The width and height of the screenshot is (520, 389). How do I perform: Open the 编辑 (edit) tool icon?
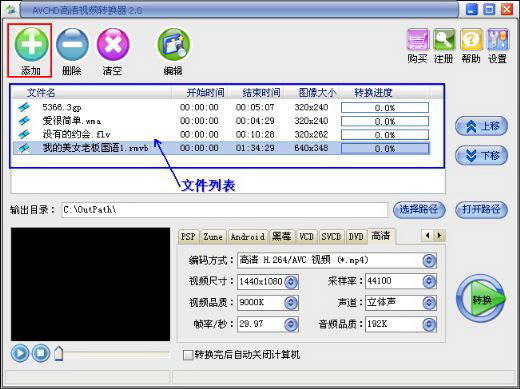(x=173, y=44)
